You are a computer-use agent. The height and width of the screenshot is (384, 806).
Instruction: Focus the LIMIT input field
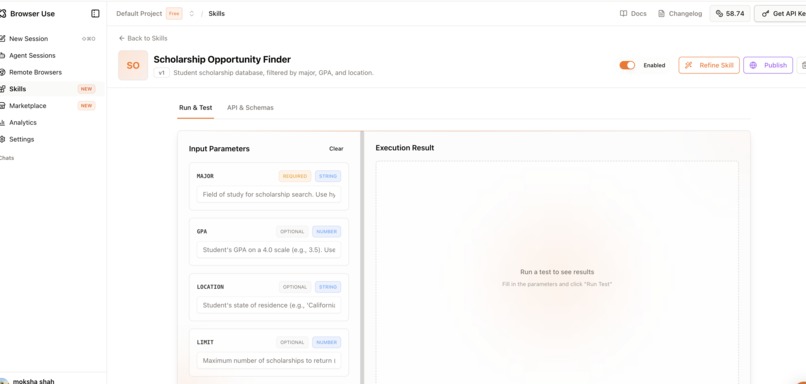(269, 361)
